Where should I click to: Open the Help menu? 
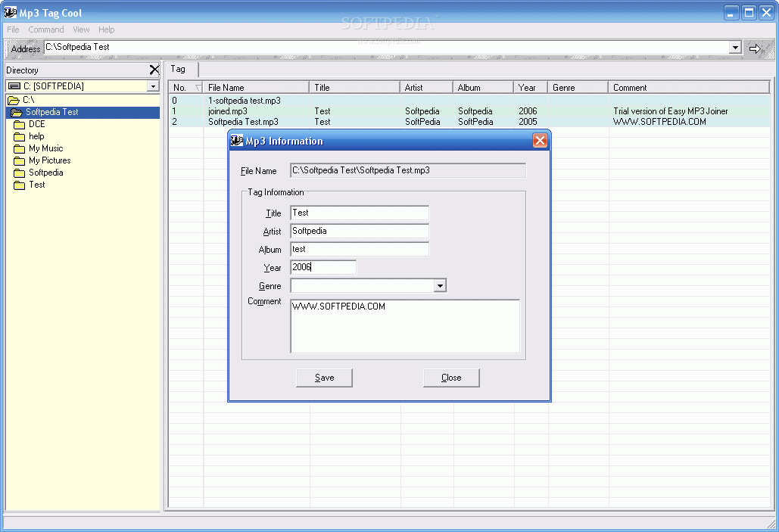pyautogui.click(x=106, y=30)
